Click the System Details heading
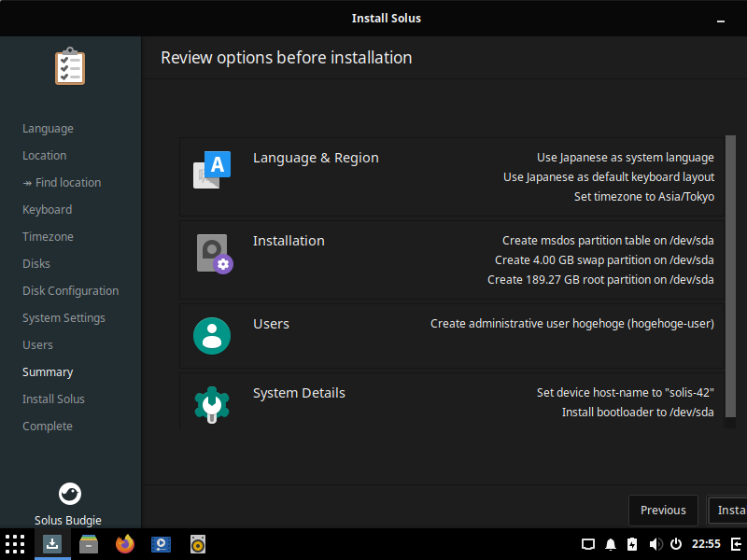The height and width of the screenshot is (560, 747). click(x=299, y=393)
